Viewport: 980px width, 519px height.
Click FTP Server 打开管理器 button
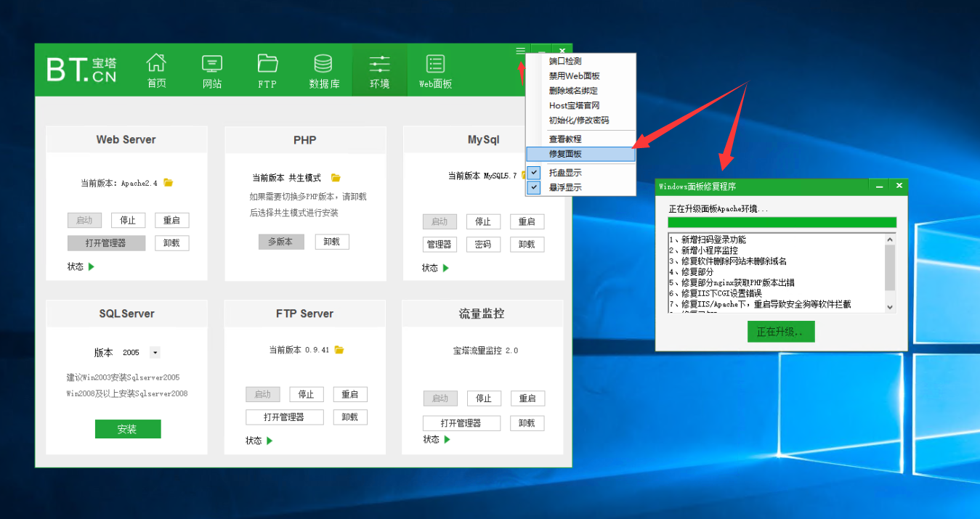[x=284, y=417]
